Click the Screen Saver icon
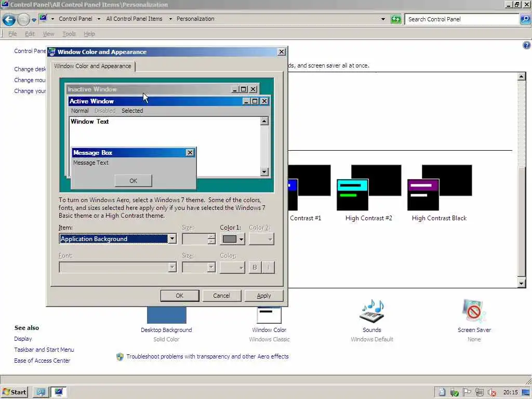Image resolution: width=532 pixels, height=399 pixels. pyautogui.click(x=474, y=311)
